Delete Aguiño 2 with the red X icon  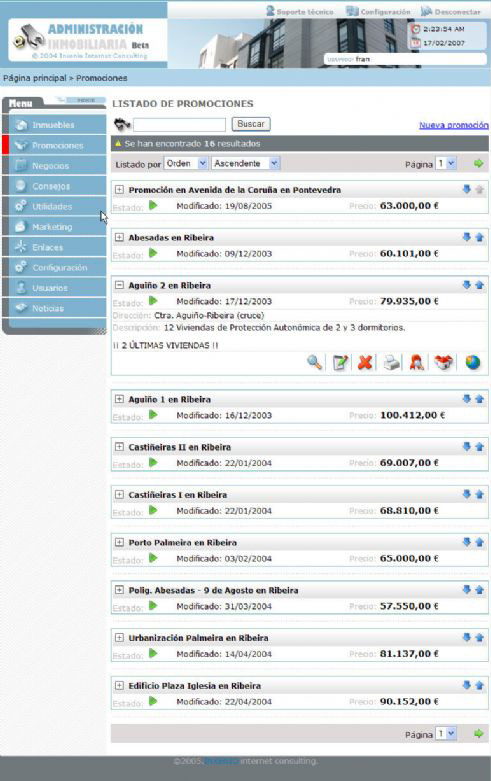[366, 362]
